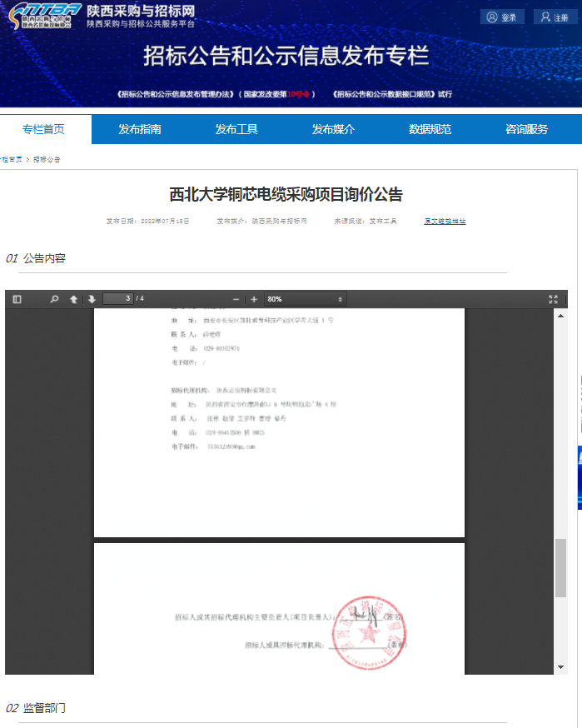This screenshot has height=728, width=582.
Task: Open the 发布媒介 menu item
Action: pyautogui.click(x=333, y=129)
